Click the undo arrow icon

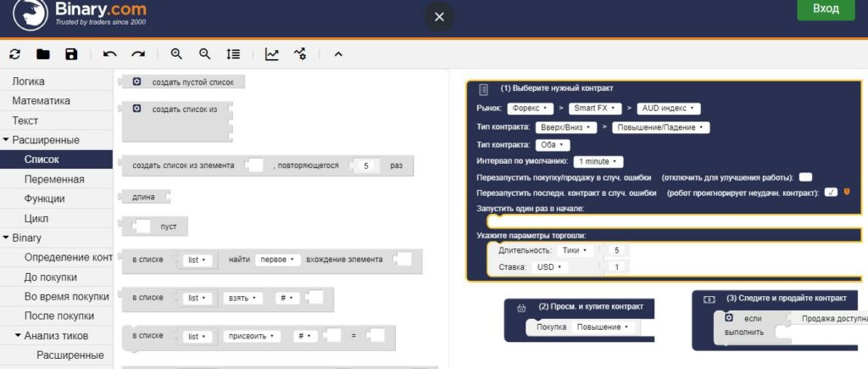tap(110, 54)
